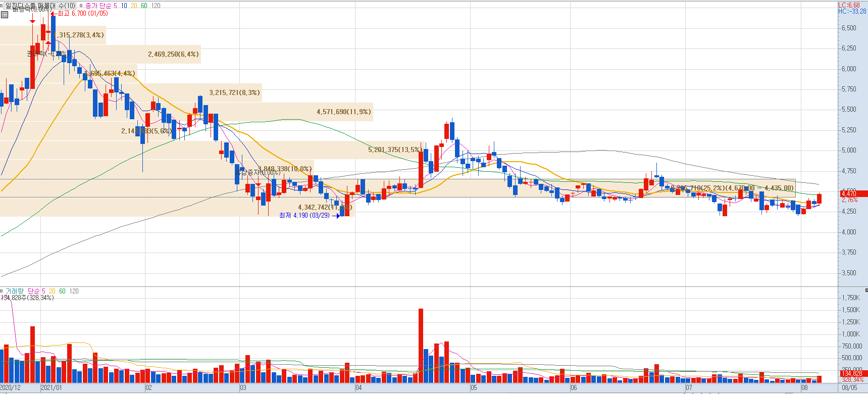This screenshot has height=394, width=868.
Task: Click the 04 month date axis label
Action: coord(359,388)
